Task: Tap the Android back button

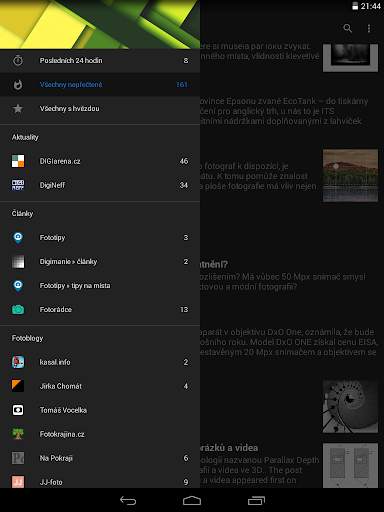Action: click(x=128, y=500)
